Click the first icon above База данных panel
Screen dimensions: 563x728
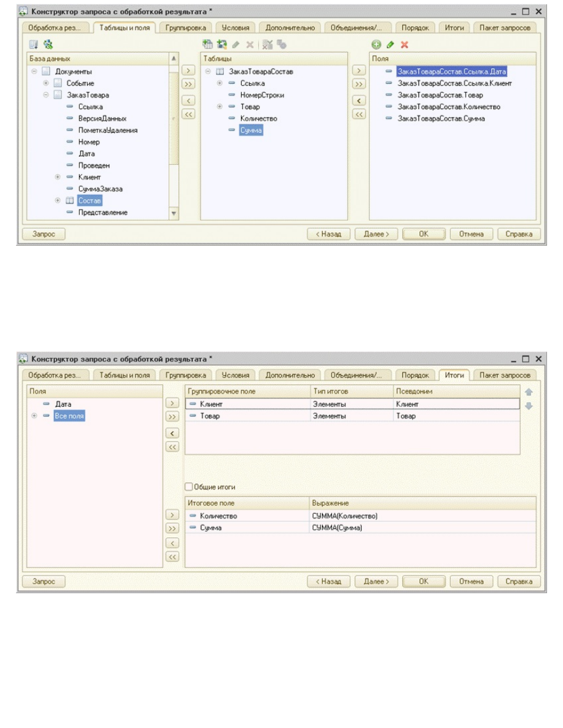coord(35,45)
